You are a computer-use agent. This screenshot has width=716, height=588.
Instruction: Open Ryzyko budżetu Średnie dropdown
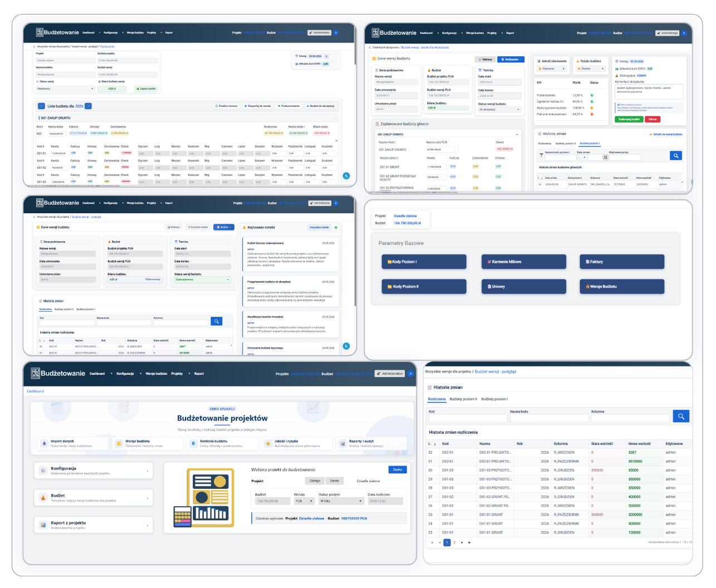tap(591, 68)
